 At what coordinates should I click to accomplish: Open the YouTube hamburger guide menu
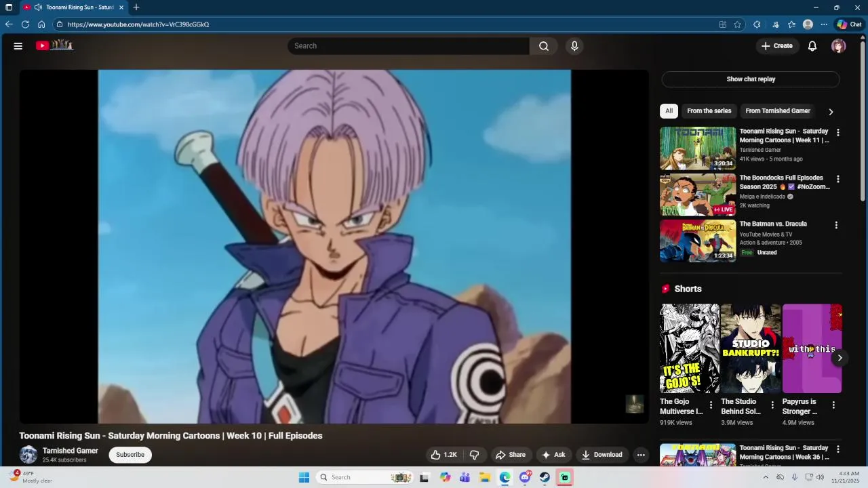(18, 46)
